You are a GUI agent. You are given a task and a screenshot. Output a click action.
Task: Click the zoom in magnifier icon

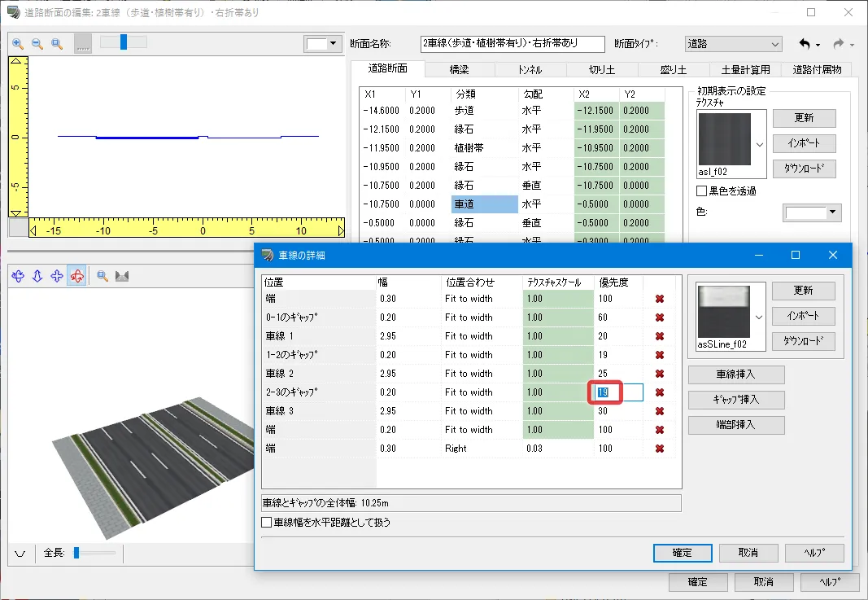(18, 43)
